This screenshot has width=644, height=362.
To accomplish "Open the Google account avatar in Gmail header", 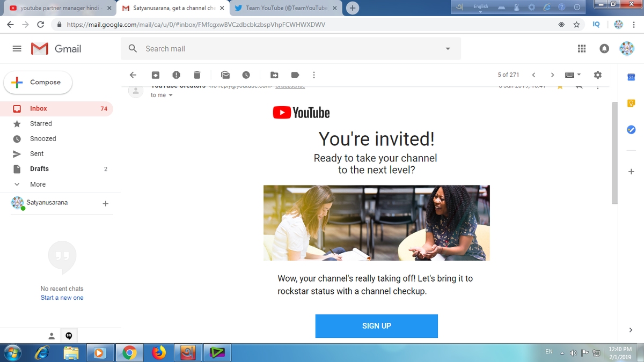I will 627,49.
